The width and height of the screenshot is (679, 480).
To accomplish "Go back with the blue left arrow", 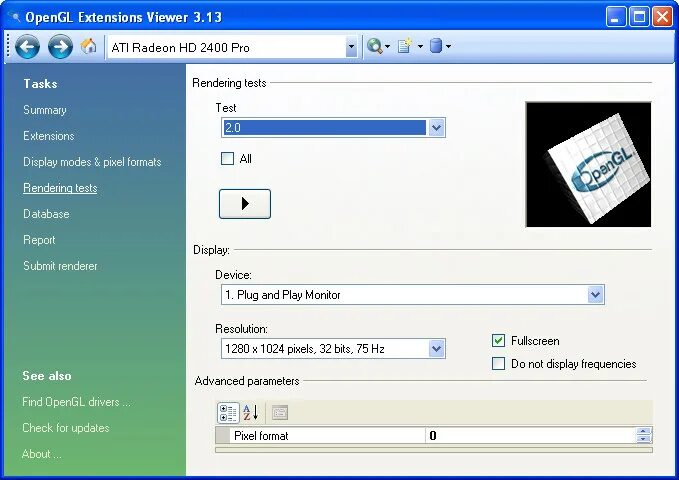I will point(27,46).
